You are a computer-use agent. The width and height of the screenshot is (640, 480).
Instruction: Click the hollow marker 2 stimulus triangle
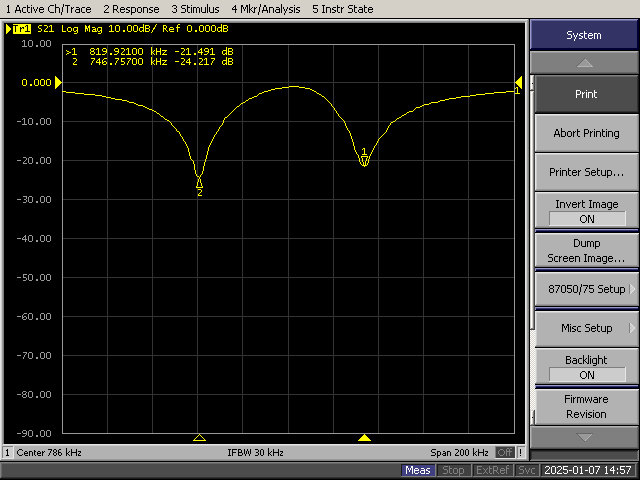point(199,438)
